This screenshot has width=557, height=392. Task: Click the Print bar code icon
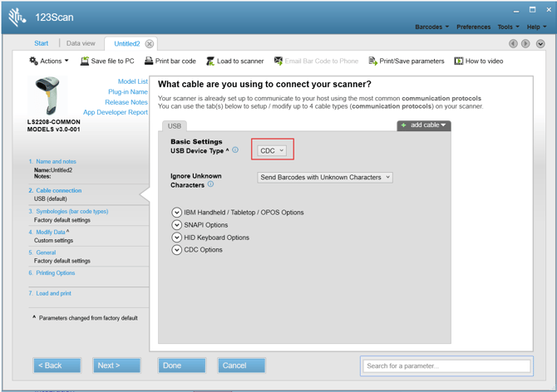[x=149, y=61]
